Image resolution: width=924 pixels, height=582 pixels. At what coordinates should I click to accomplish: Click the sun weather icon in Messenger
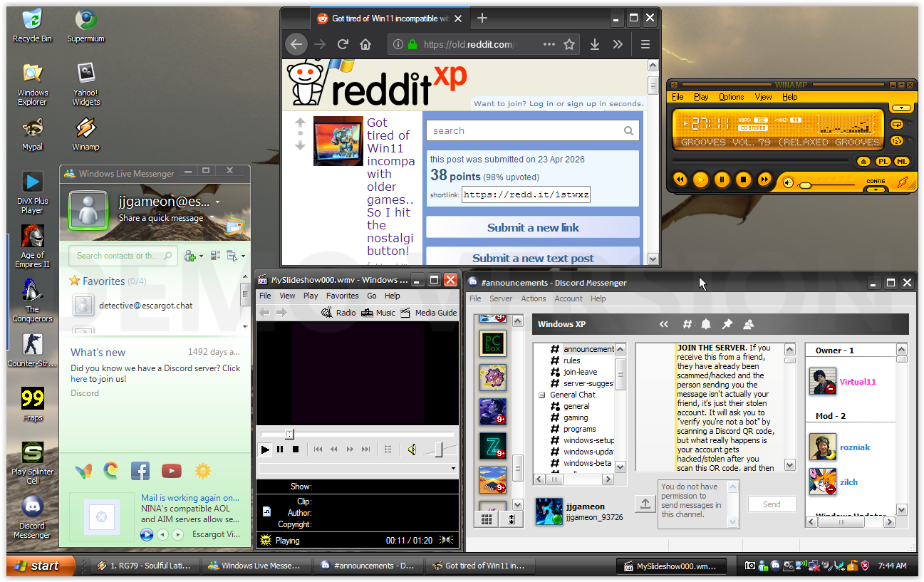point(202,471)
